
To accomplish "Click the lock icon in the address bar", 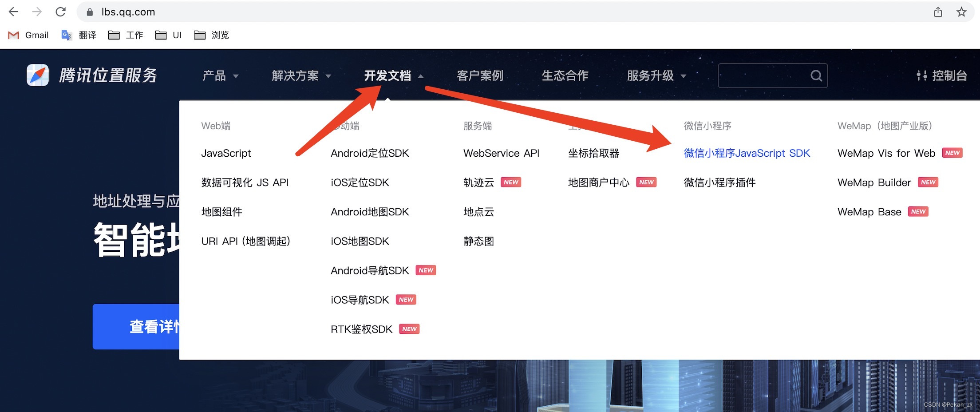I will pyautogui.click(x=90, y=12).
